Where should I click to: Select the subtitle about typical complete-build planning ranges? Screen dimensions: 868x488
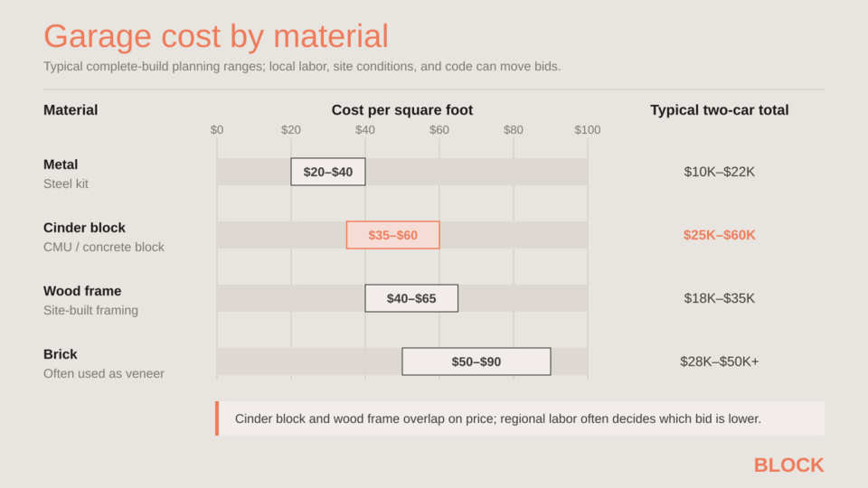point(302,66)
